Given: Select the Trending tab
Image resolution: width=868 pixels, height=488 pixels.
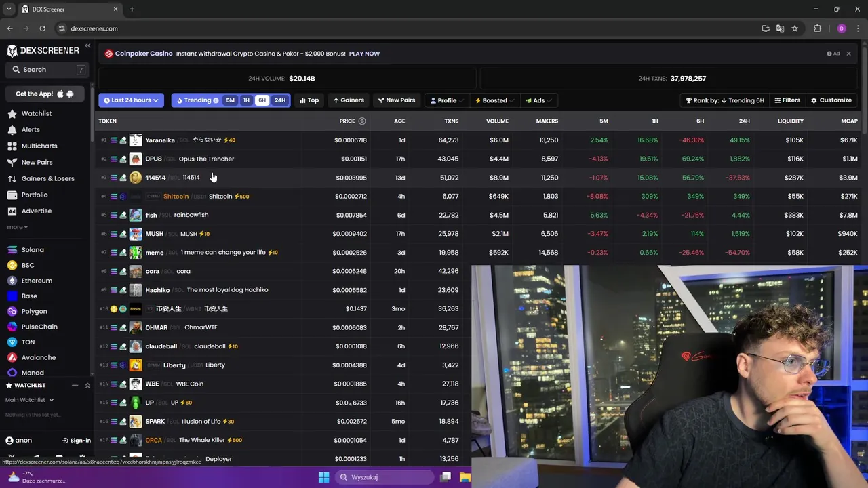Looking at the screenshot, I should coord(197,100).
